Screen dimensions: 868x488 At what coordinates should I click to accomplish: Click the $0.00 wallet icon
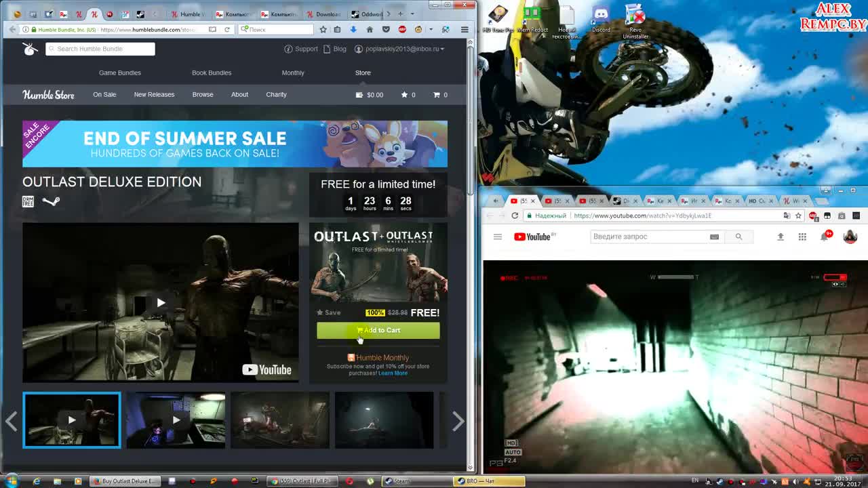coord(359,95)
